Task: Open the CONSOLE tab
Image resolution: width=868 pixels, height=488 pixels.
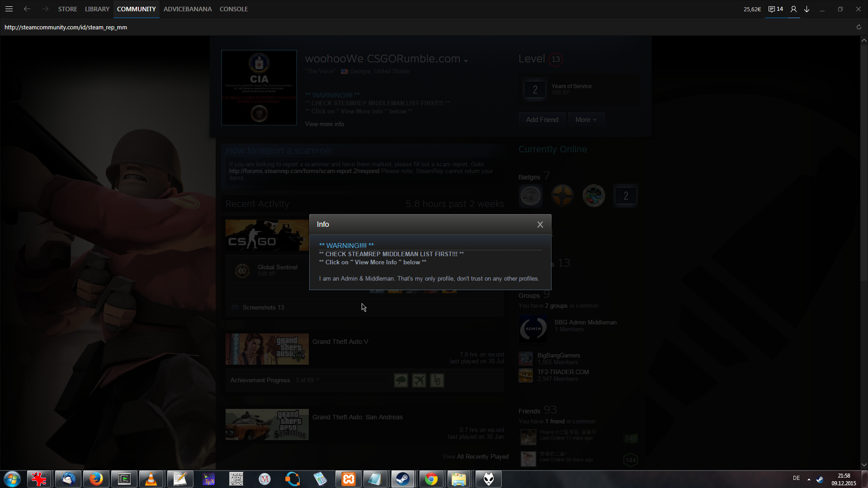Action: tap(234, 9)
